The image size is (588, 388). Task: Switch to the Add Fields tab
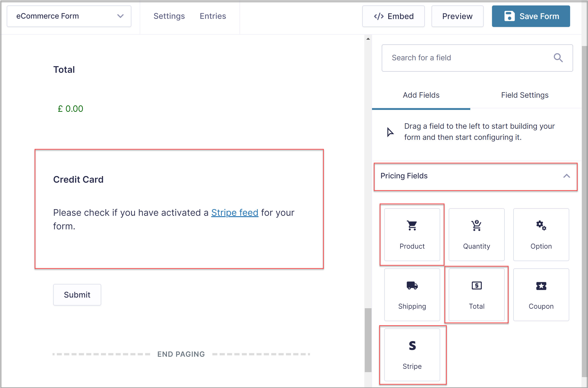(421, 95)
